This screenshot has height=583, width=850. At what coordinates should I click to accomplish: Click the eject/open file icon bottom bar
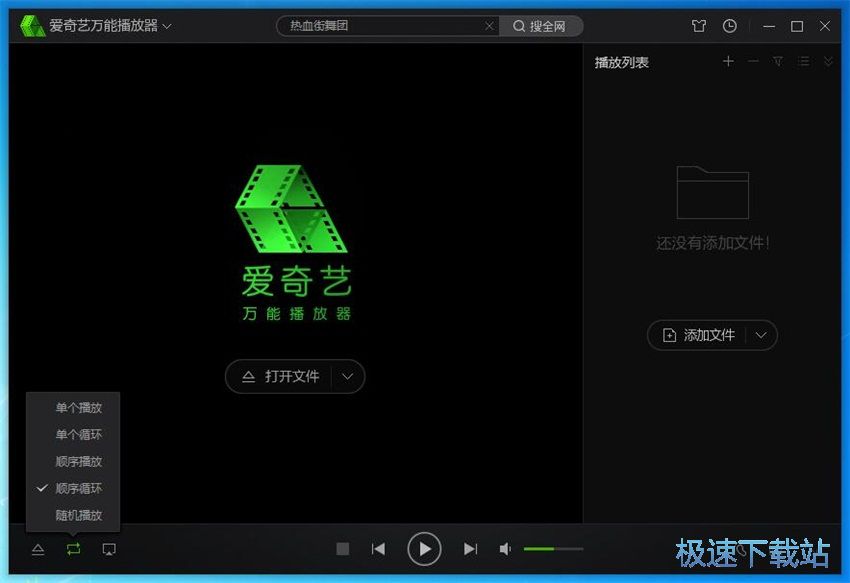(38, 549)
